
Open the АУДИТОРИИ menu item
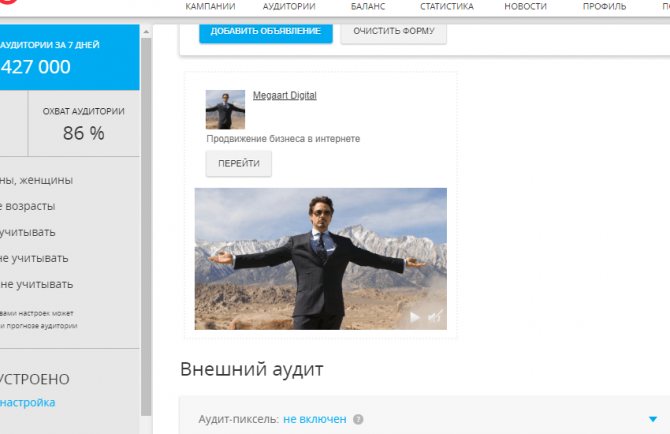289,6
